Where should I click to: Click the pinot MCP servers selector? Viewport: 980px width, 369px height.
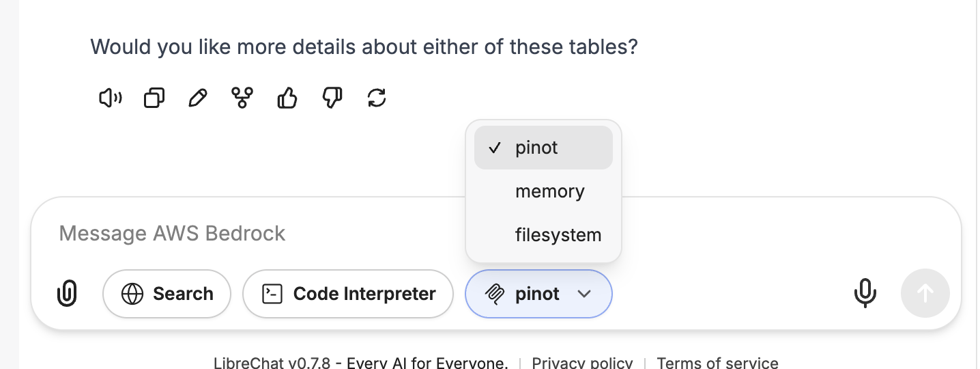pyautogui.click(x=525, y=294)
